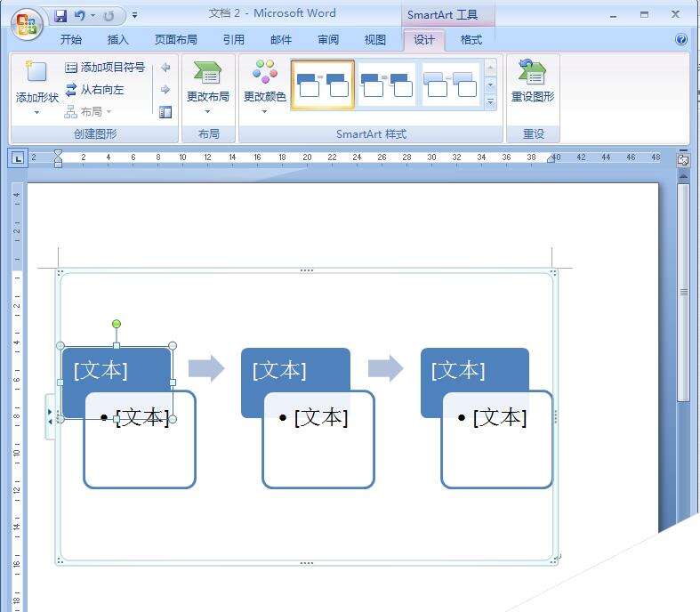This screenshot has width=700, height=612.
Task: Save the document via quick access
Action: (x=60, y=16)
